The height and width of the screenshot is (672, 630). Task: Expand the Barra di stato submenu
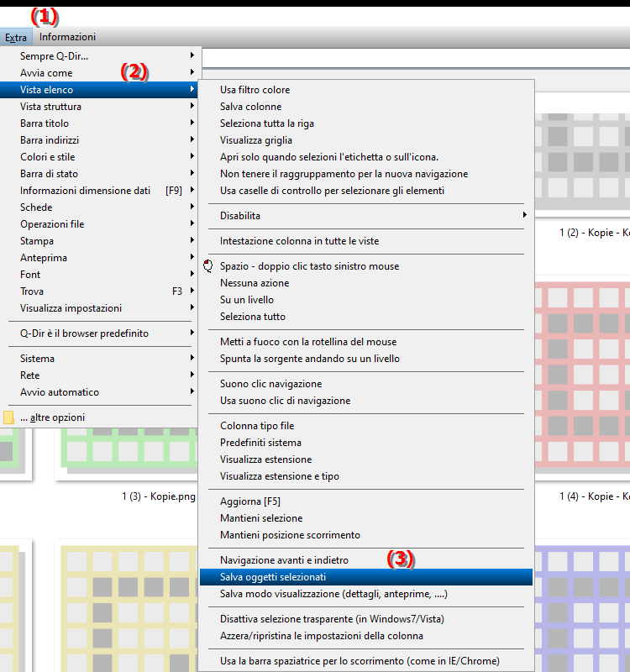pos(98,174)
